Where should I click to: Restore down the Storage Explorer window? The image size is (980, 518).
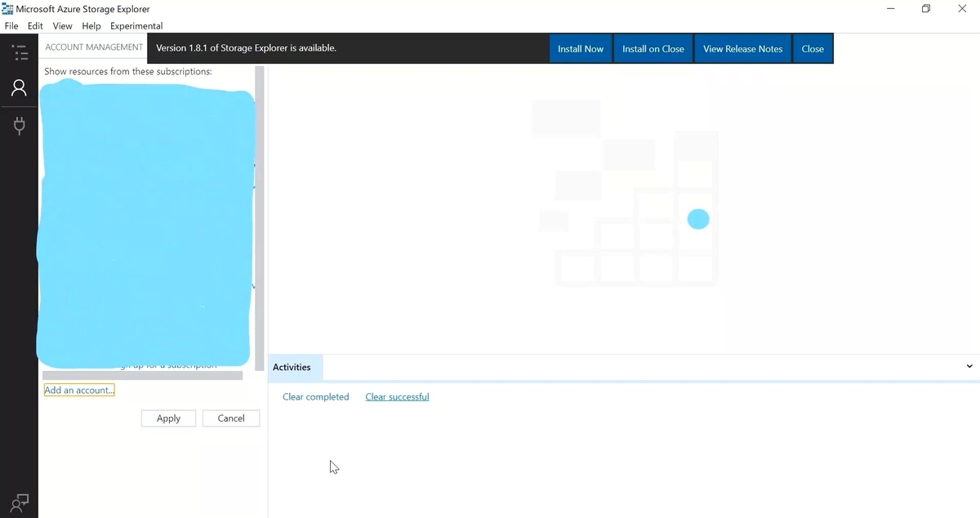926,9
